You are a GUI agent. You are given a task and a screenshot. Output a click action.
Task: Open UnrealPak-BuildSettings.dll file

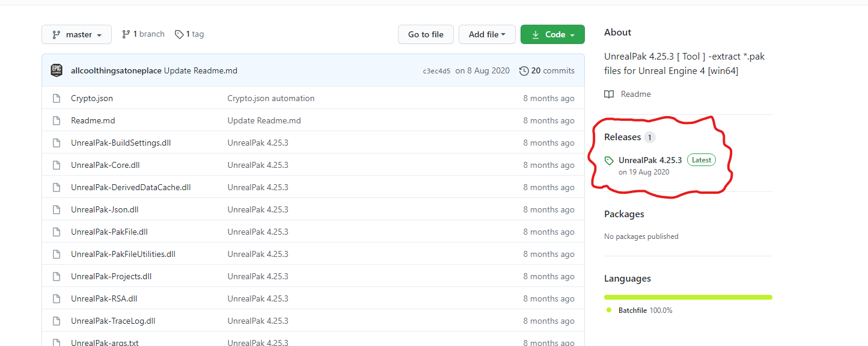coord(121,143)
